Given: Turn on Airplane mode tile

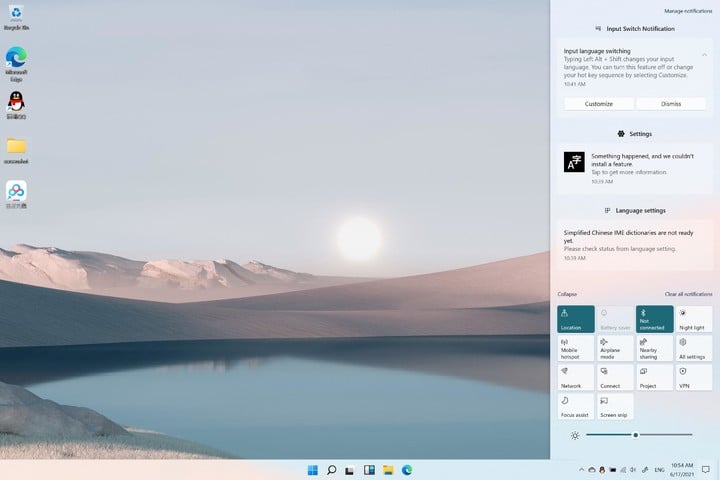Looking at the screenshot, I should pos(615,348).
